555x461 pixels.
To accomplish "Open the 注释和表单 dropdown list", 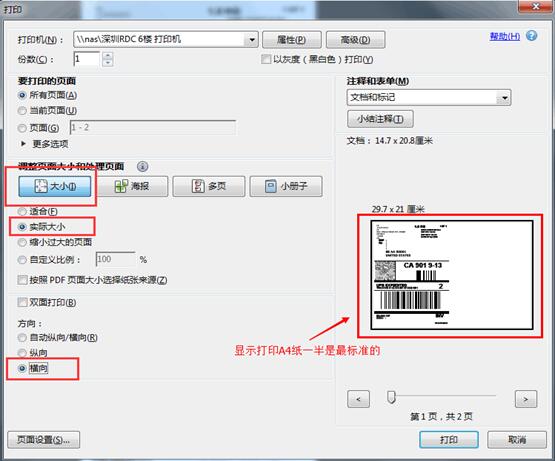I will (504, 98).
